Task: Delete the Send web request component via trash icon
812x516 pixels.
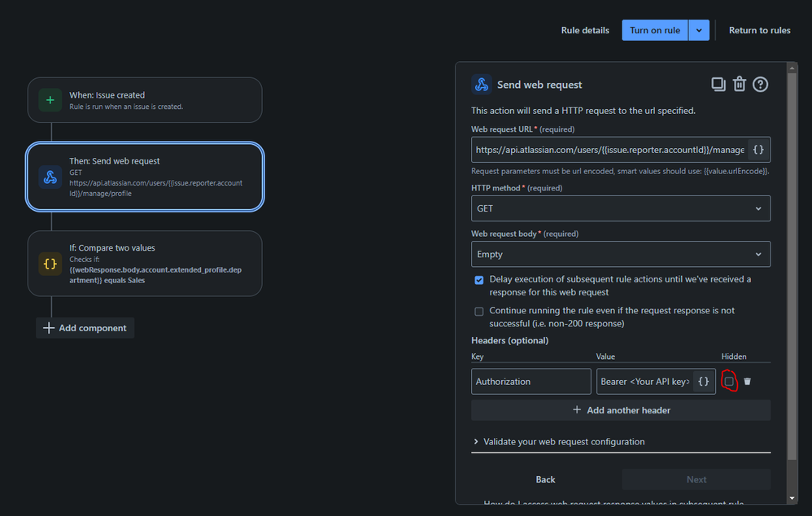Action: click(x=739, y=84)
